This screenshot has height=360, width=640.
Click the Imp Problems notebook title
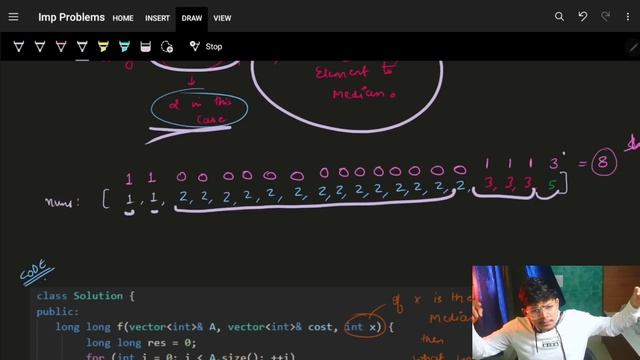point(71,18)
